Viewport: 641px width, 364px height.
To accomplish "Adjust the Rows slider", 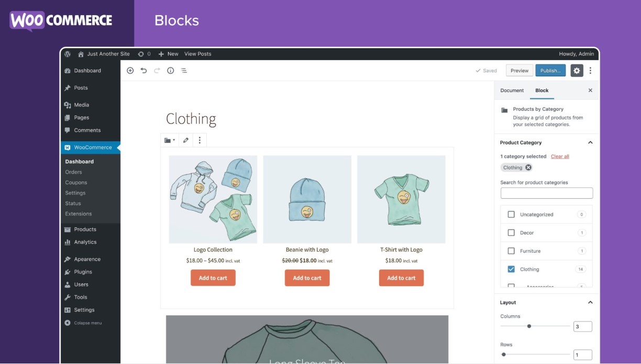I will point(535,354).
